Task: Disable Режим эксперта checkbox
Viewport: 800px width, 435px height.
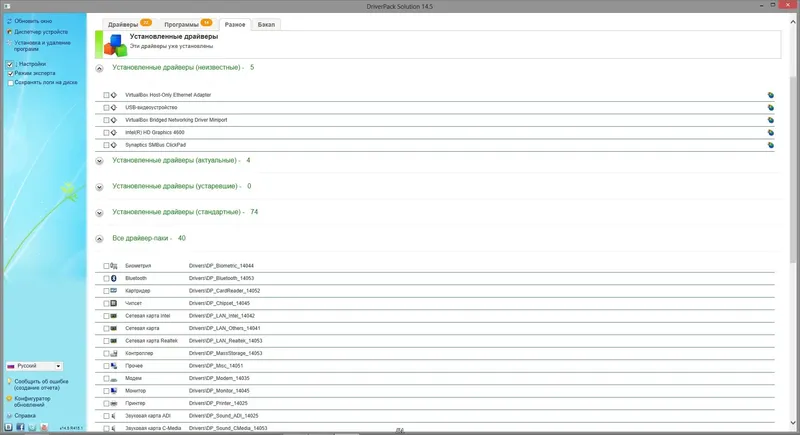Action: point(10,73)
